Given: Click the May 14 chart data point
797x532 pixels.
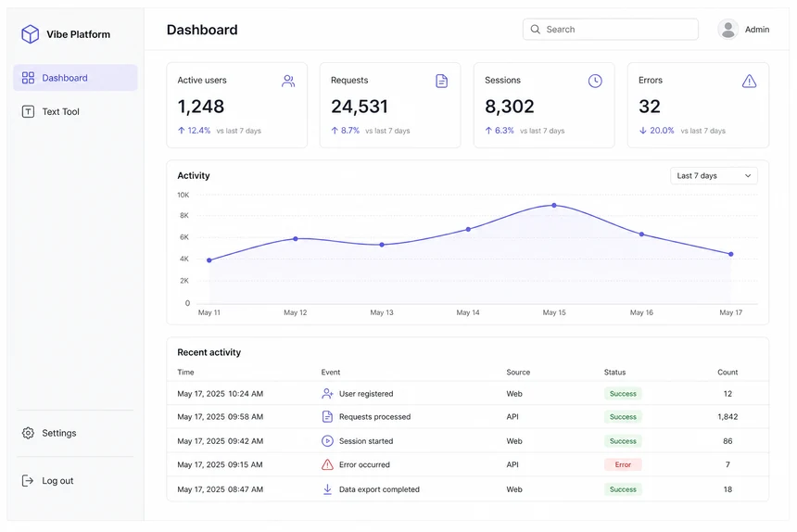Looking at the screenshot, I should (468, 229).
